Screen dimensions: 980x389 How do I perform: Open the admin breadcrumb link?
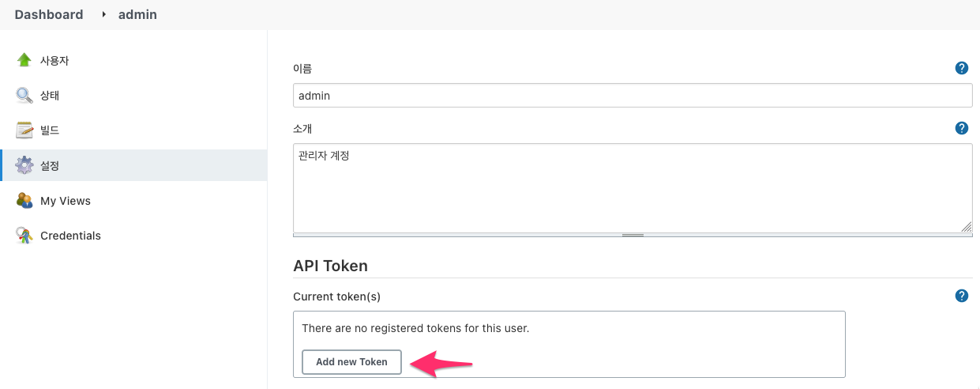point(137,14)
